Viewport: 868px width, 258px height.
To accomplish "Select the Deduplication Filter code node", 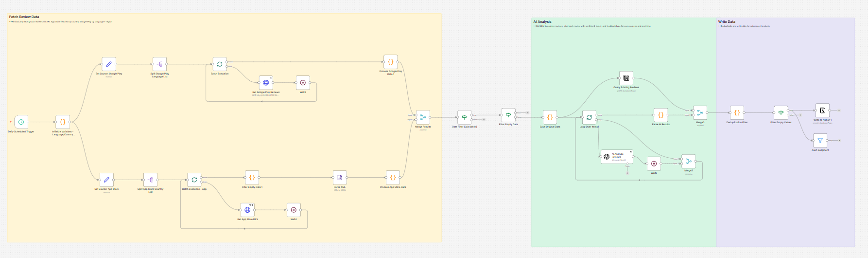I will 737,113.
